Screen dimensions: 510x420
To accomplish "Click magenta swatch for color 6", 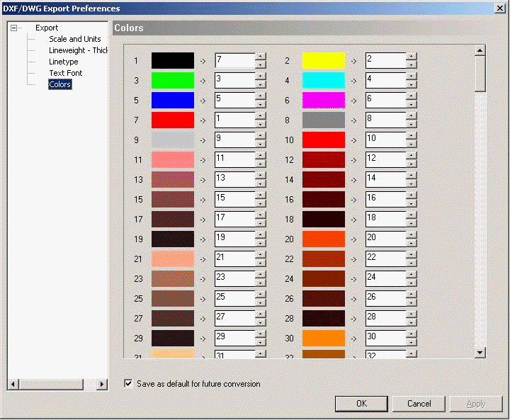I will coord(324,100).
